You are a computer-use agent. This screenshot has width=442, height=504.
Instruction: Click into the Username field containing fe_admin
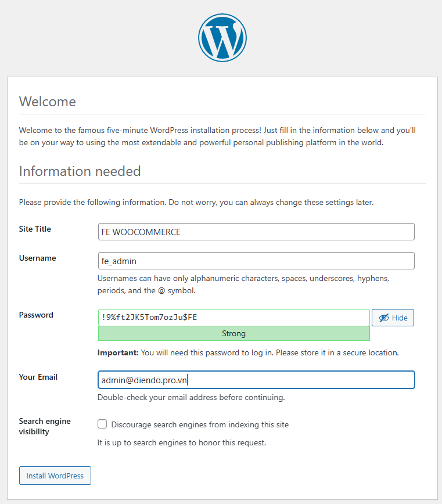[x=256, y=261]
